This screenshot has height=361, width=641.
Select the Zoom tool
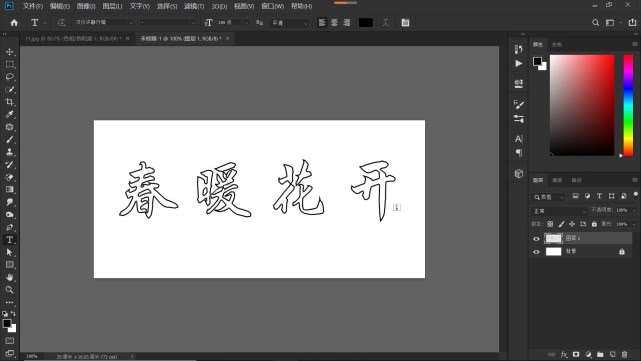9,290
